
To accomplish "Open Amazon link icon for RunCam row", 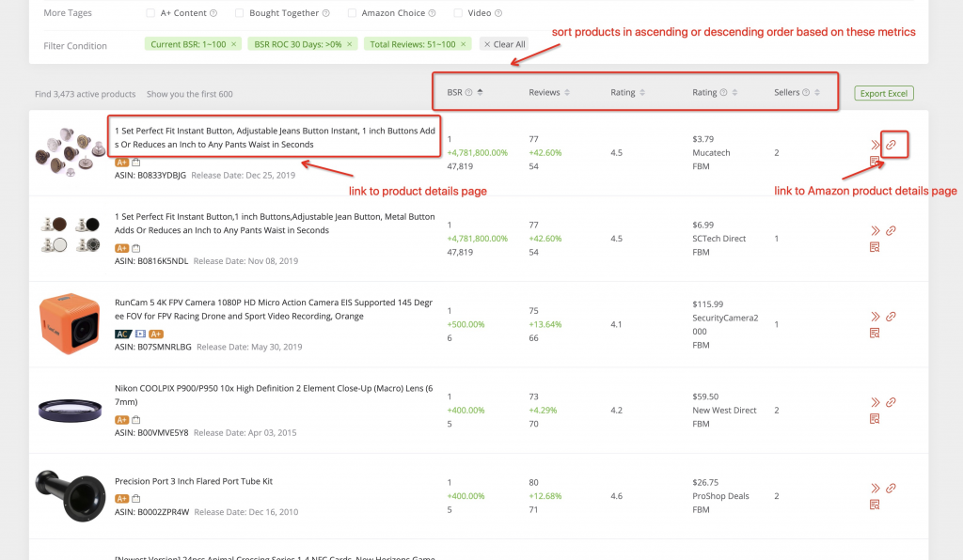I will [892, 317].
